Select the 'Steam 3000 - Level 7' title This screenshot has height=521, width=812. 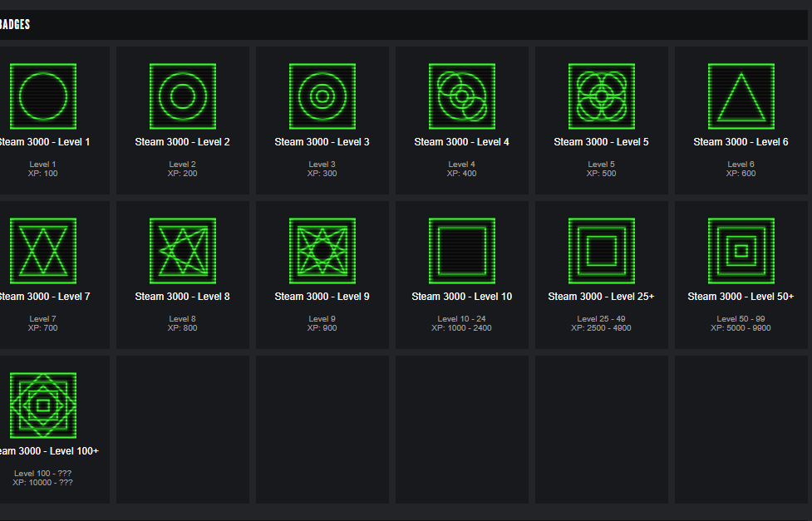(45, 297)
